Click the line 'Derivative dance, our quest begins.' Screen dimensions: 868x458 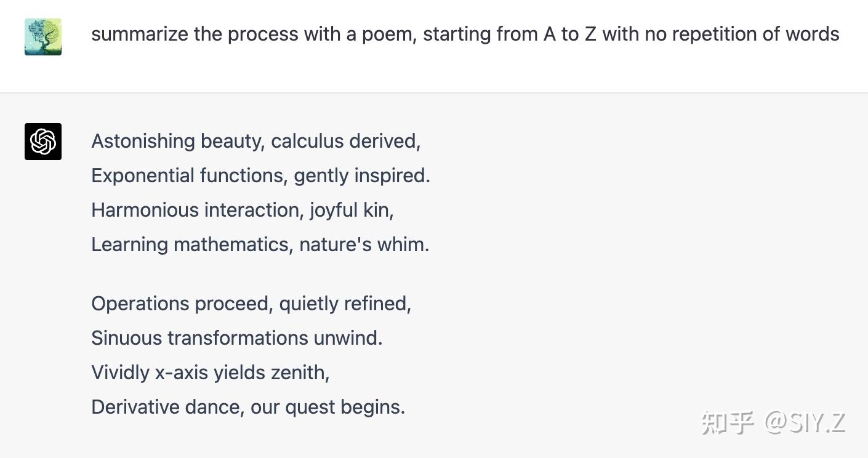[248, 408]
